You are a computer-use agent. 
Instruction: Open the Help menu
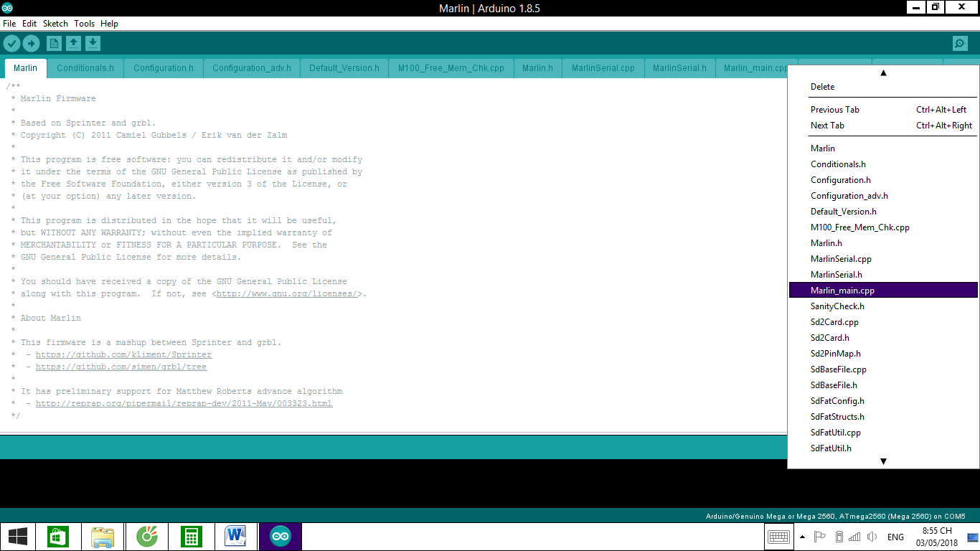point(109,24)
